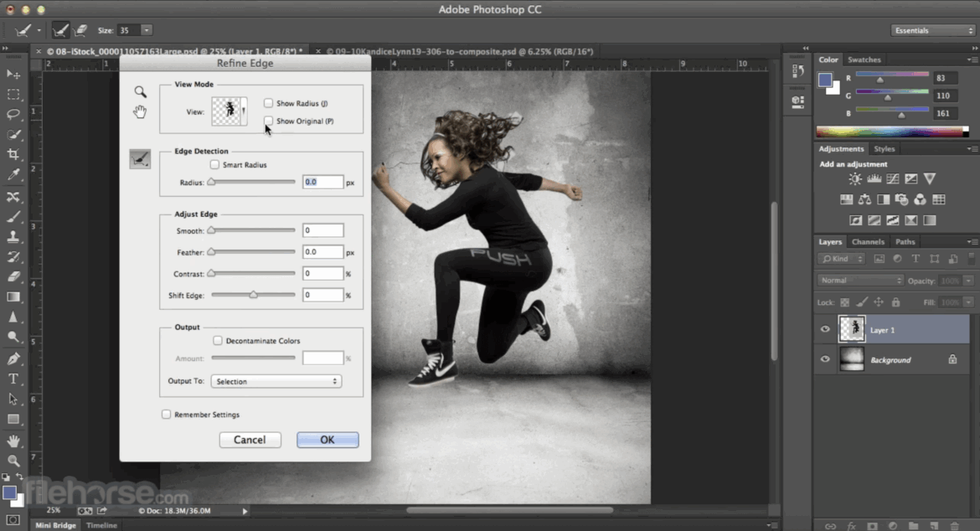980x531 pixels.
Task: Hide Layer 1 using its eye icon
Action: [825, 330]
